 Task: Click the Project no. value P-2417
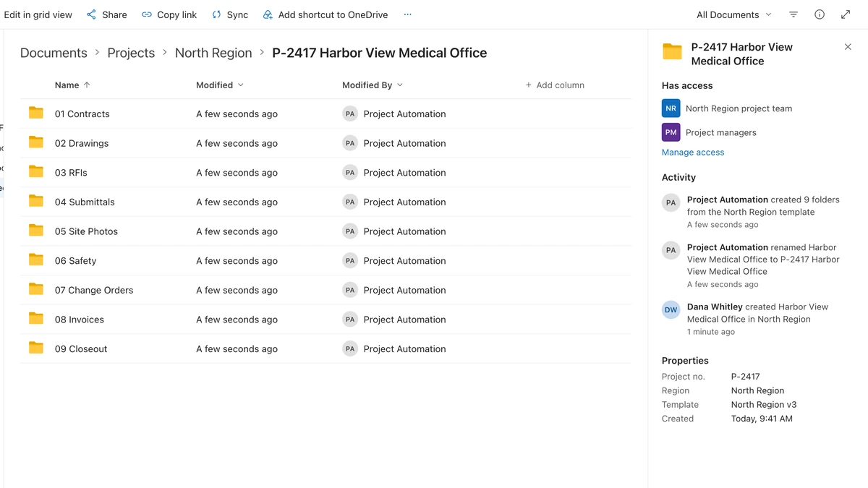coord(745,377)
